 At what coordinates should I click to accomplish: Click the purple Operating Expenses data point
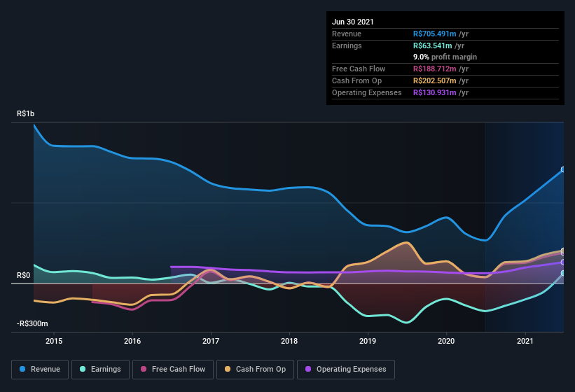pyautogui.click(x=563, y=262)
